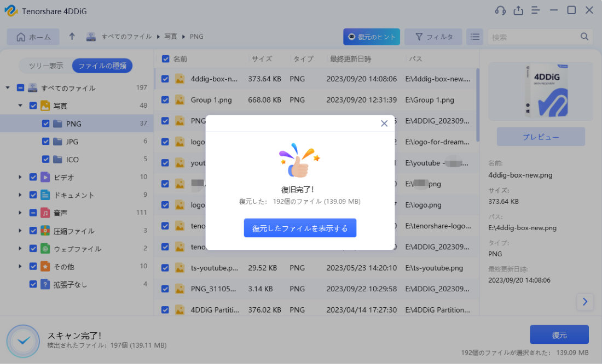Click the share/export icon in title bar

[518, 10]
